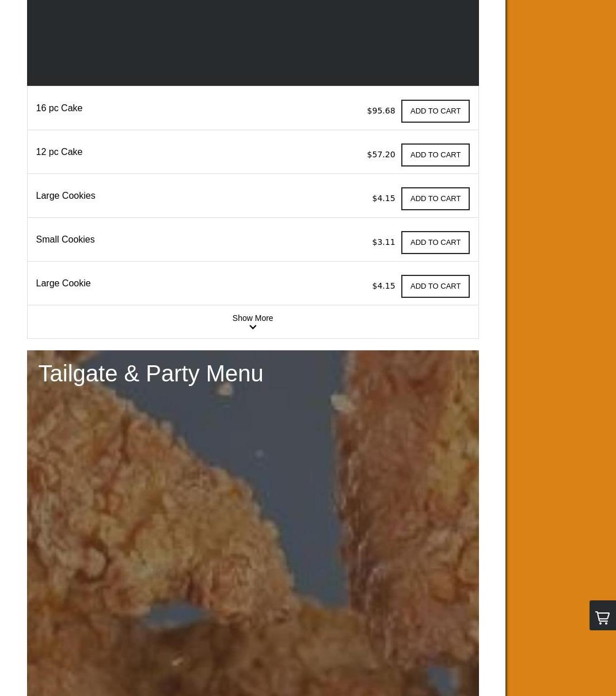
Task: Select the Small Cookies item name
Action: pyautogui.click(x=65, y=239)
